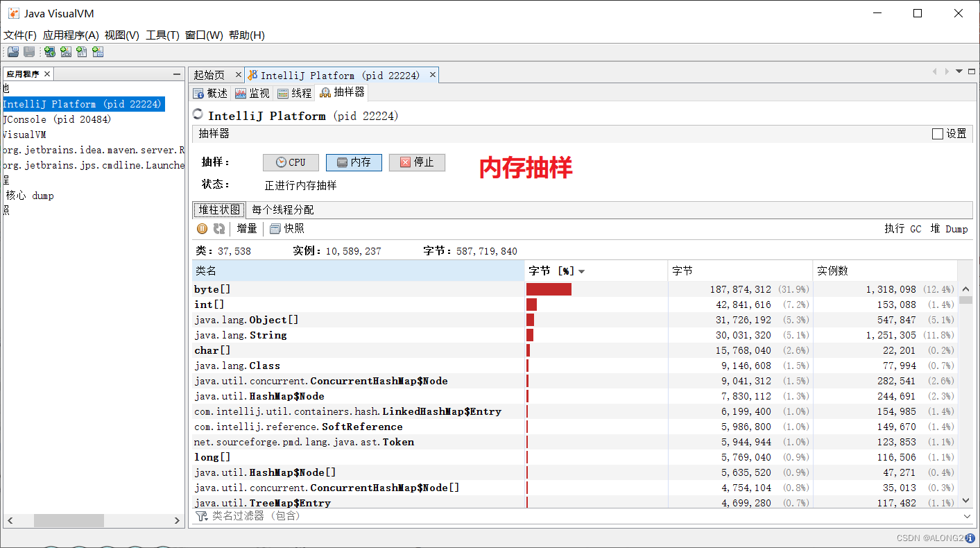Click the refresh results icon
The image size is (980, 548).
(x=219, y=228)
